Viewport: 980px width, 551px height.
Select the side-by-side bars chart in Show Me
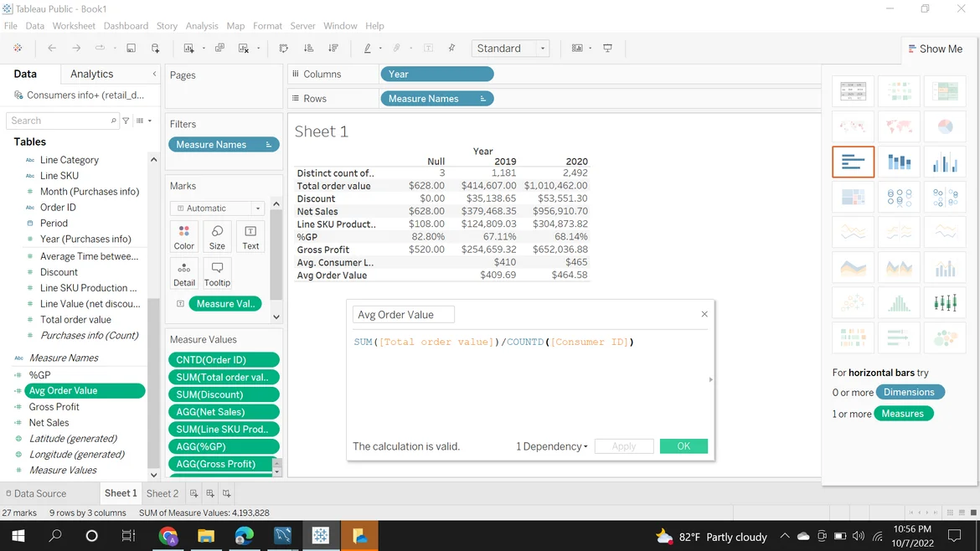945,162
